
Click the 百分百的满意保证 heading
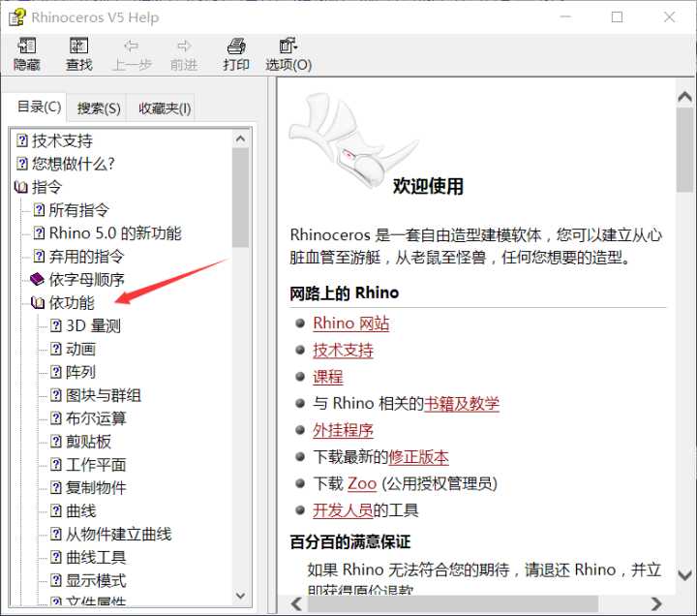(350, 541)
